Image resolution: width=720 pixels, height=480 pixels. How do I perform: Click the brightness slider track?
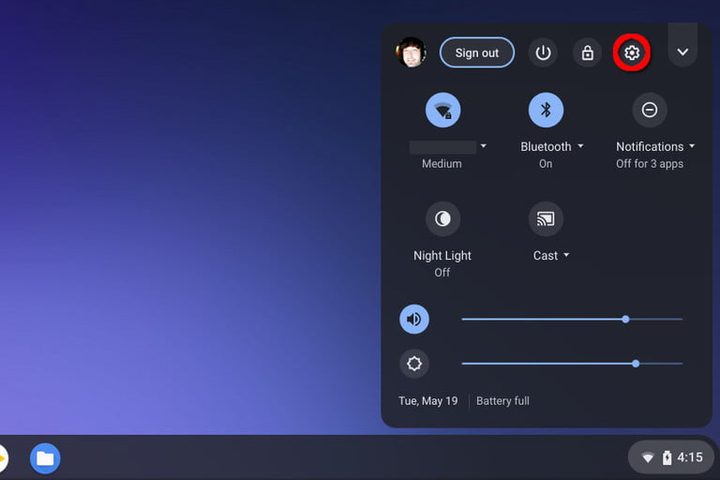pyautogui.click(x=572, y=364)
